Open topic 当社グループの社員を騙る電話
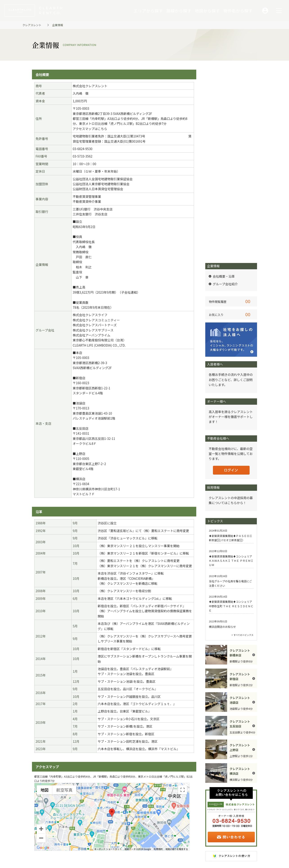Image resolution: width=289 pixels, height=868 pixels. pos(231,583)
